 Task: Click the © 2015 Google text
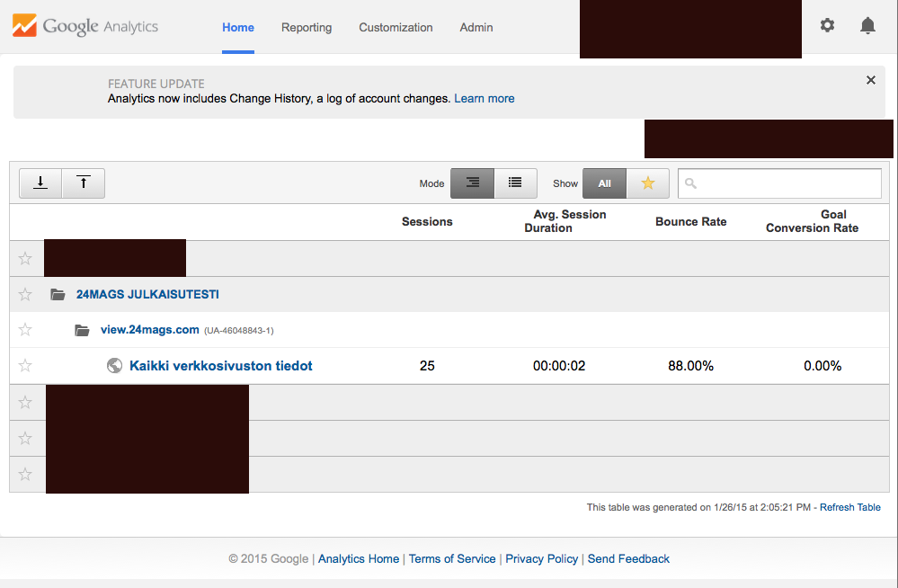click(x=268, y=558)
